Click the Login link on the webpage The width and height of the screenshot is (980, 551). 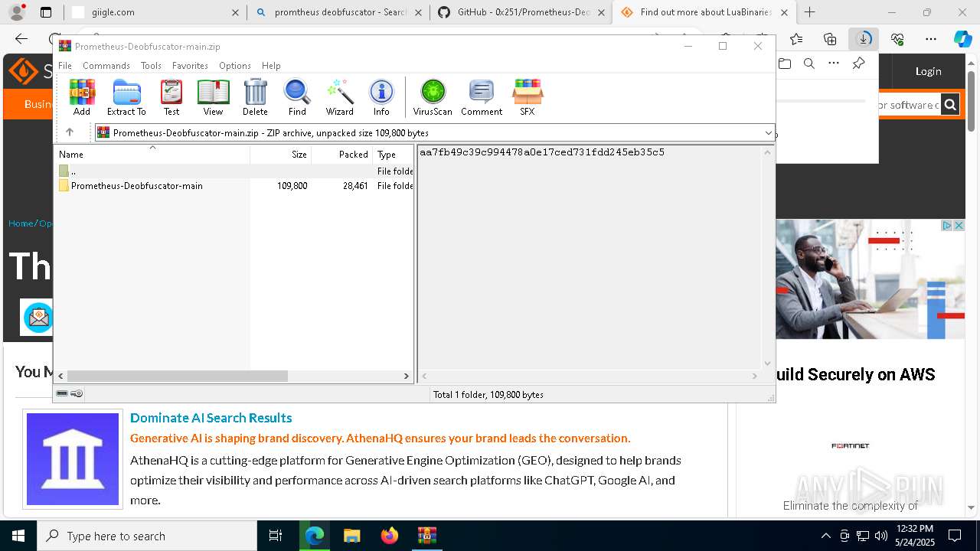[x=928, y=71]
